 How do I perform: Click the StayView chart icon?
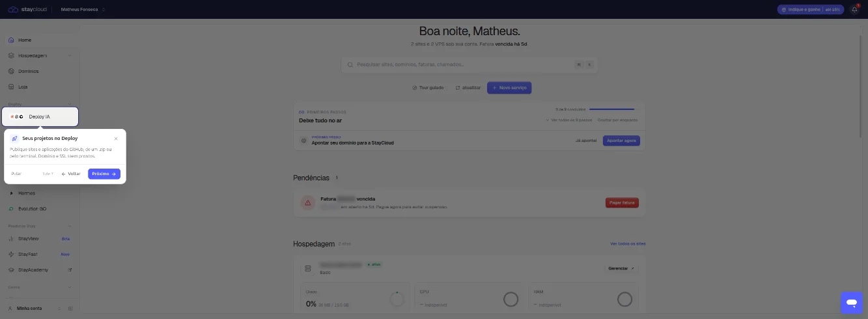click(11, 239)
